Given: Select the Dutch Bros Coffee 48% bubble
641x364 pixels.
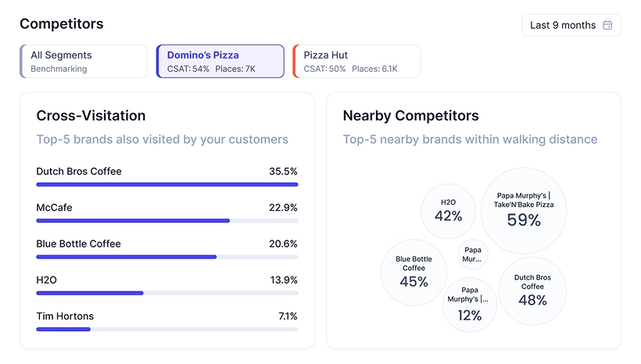Looking at the screenshot, I should click(532, 291).
